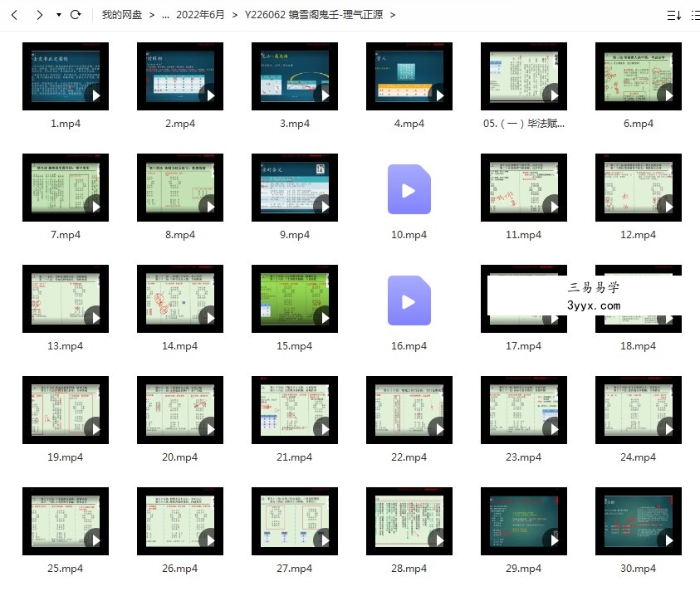Navigate to 我的网盘 in the breadcrumb

(122, 15)
